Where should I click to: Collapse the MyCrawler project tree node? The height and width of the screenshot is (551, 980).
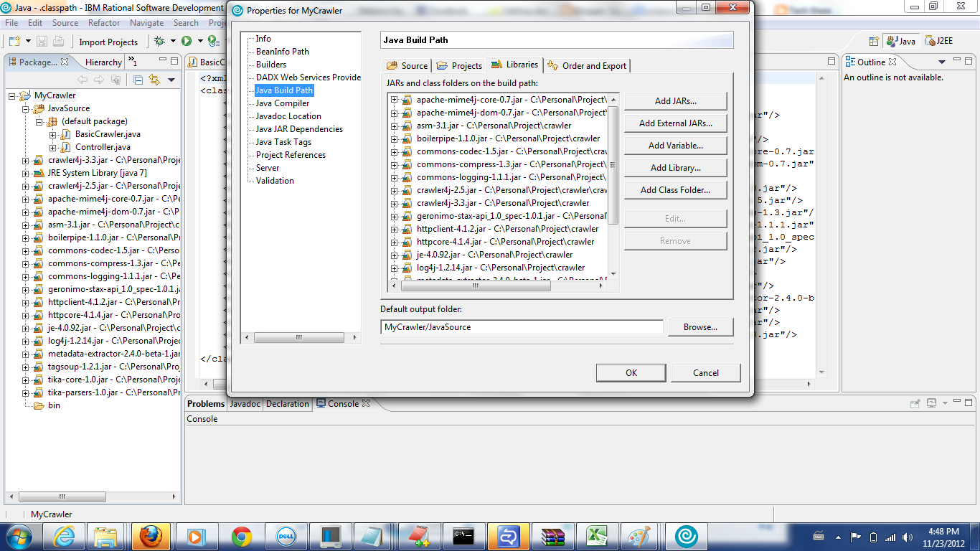[x=13, y=95]
